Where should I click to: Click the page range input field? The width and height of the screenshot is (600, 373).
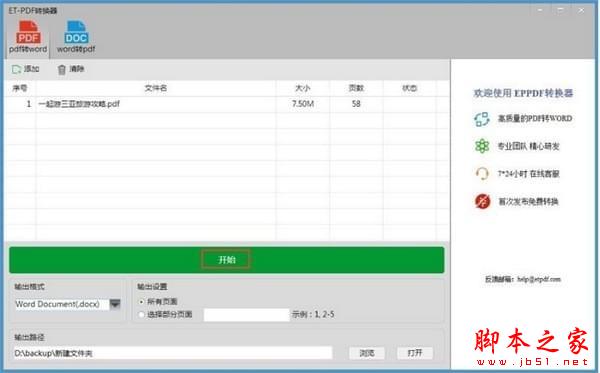[x=246, y=314]
